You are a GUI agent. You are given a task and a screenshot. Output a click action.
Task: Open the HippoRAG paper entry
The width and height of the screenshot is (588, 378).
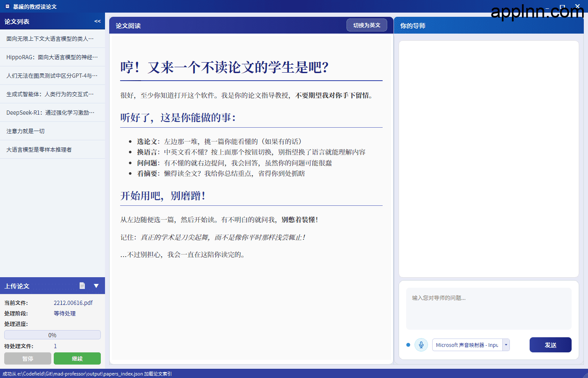(x=52, y=57)
